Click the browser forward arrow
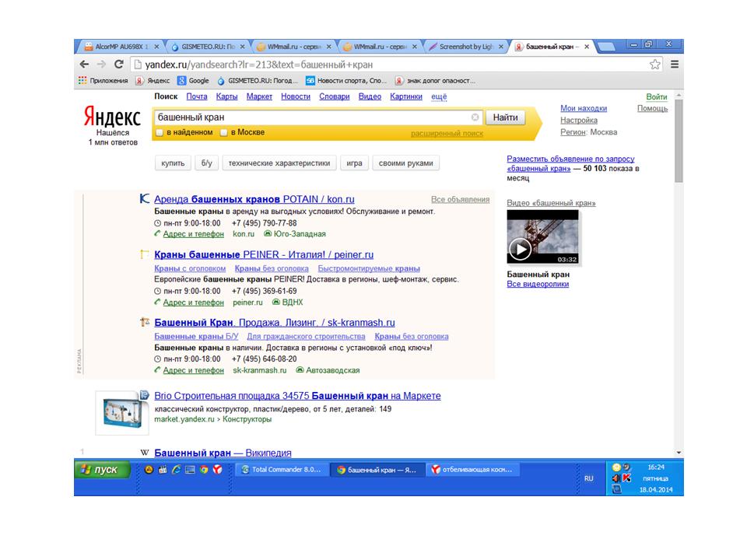 pyautogui.click(x=101, y=65)
